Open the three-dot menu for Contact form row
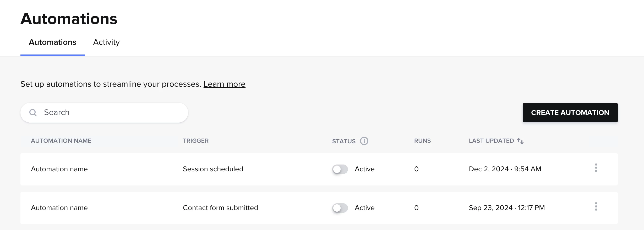The height and width of the screenshot is (230, 644). pos(596,207)
